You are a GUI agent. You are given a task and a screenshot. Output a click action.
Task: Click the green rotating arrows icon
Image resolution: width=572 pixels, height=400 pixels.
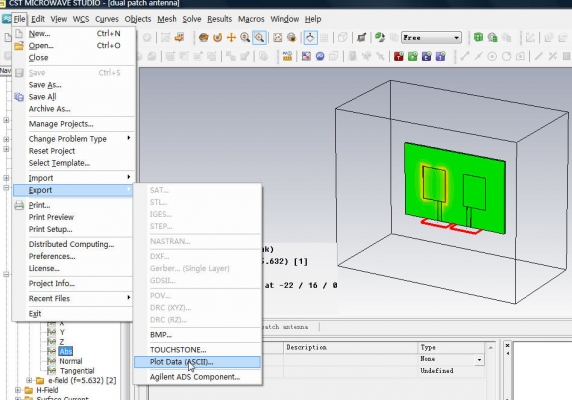pos(380,37)
